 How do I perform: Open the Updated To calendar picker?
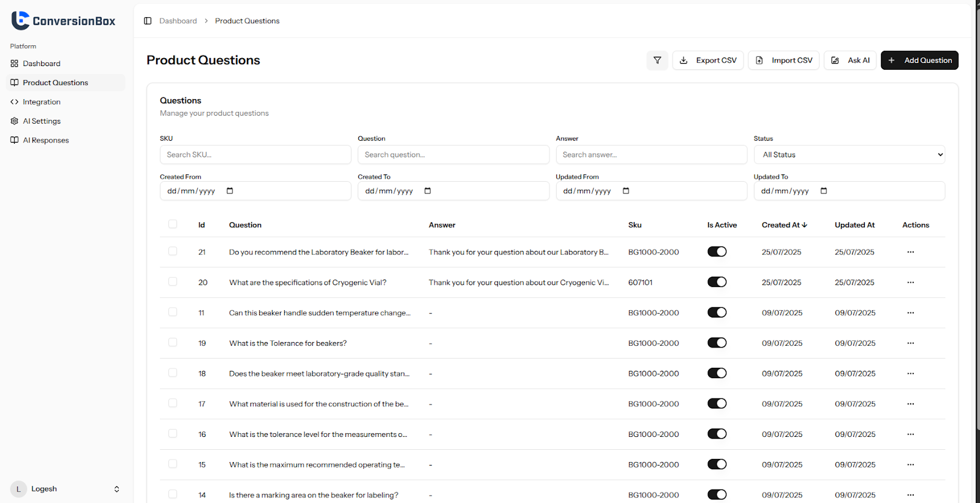(824, 191)
